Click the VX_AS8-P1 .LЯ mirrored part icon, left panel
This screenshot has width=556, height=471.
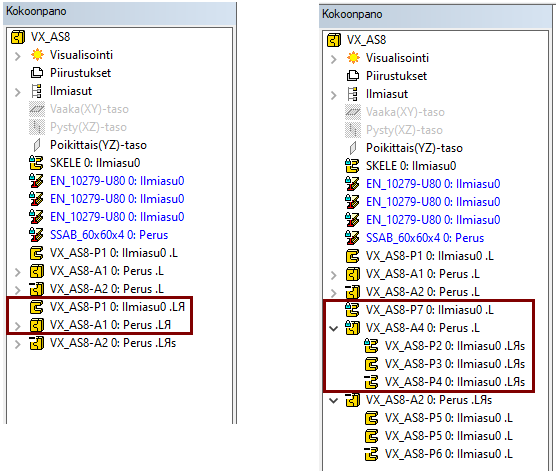coord(37,307)
